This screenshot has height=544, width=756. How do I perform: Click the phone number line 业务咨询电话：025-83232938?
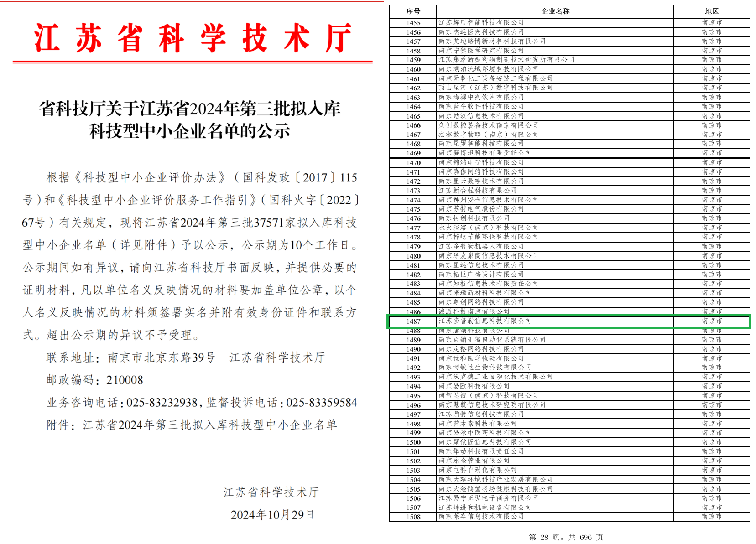pyautogui.click(x=122, y=402)
